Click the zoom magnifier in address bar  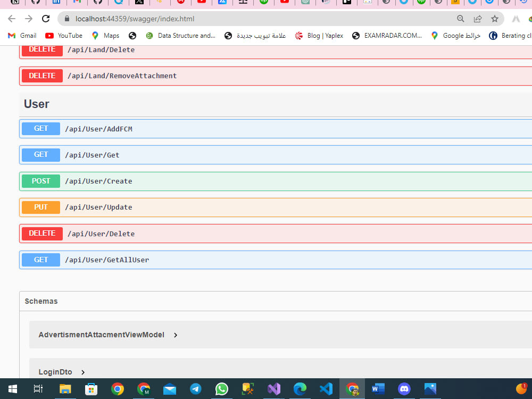pos(460,18)
